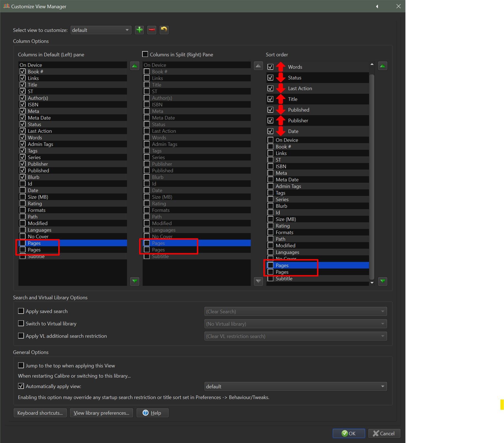This screenshot has height=443, width=504.
Task: Select Modified row in Sort order list
Action: (x=318, y=245)
